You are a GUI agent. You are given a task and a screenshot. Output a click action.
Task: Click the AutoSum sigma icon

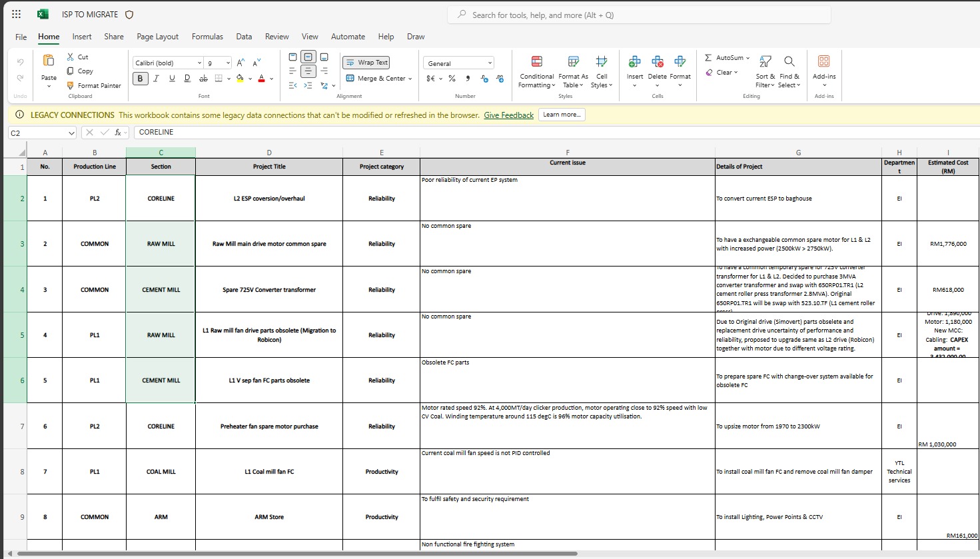[x=708, y=58]
